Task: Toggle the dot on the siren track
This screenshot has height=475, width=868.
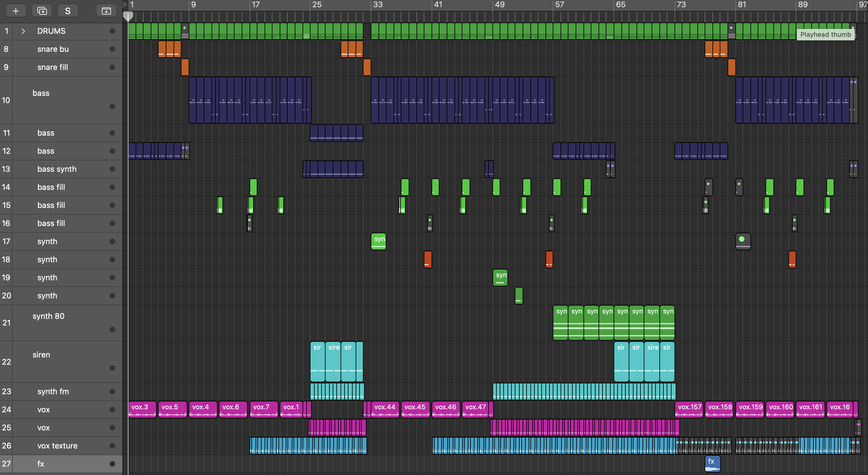Action: (x=112, y=368)
